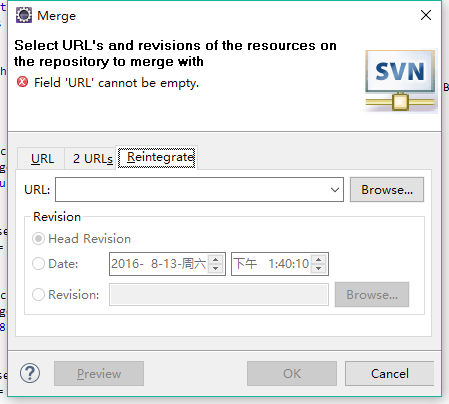Image resolution: width=449 pixels, height=404 pixels.
Task: Increase the date with the up spinner
Action: (216, 259)
